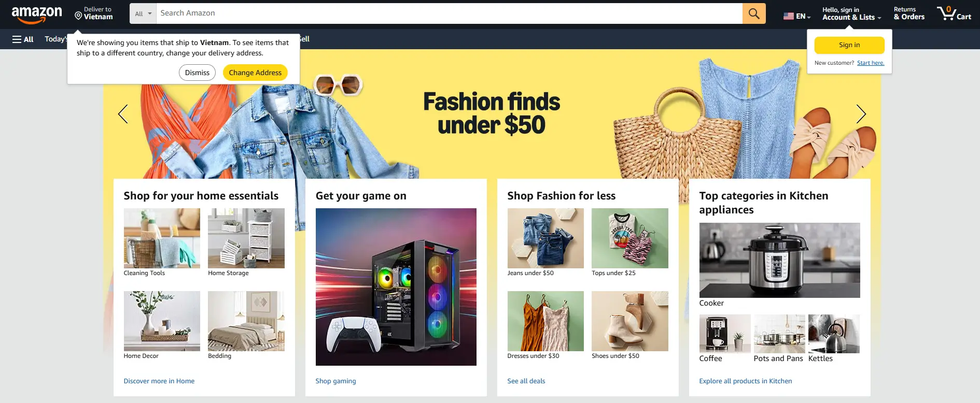Click the Amazon logo

point(37,15)
